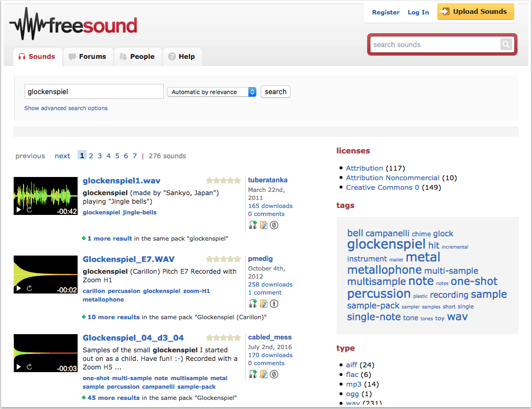532x409 pixels.
Task: Switch to the Forums tab
Action: [88, 57]
